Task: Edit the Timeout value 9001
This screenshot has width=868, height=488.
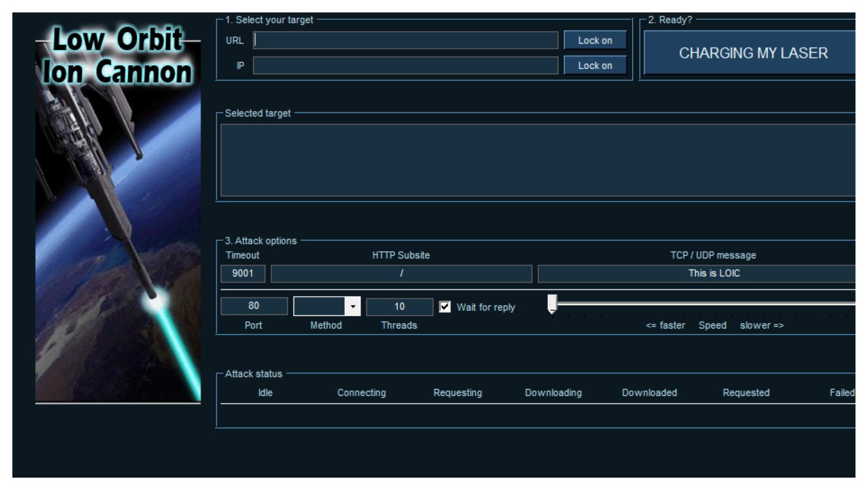Action: 243,274
